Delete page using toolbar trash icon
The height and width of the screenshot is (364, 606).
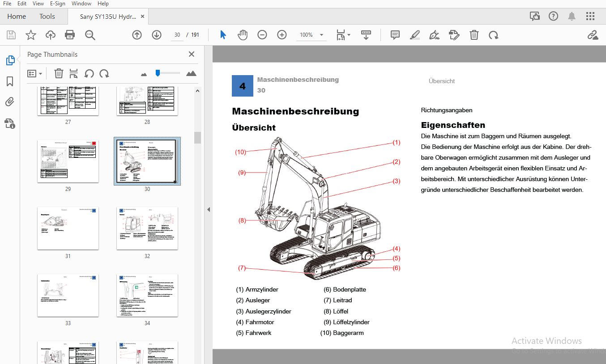coord(474,35)
